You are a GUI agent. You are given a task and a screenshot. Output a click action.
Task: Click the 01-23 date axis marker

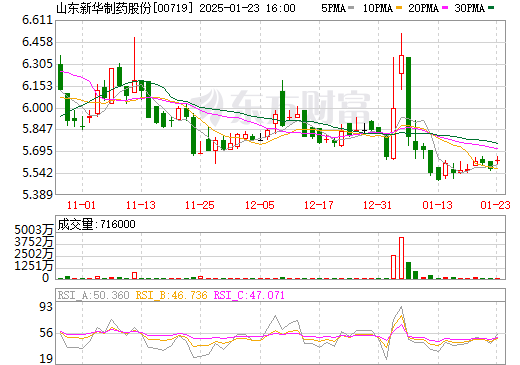click(x=495, y=205)
